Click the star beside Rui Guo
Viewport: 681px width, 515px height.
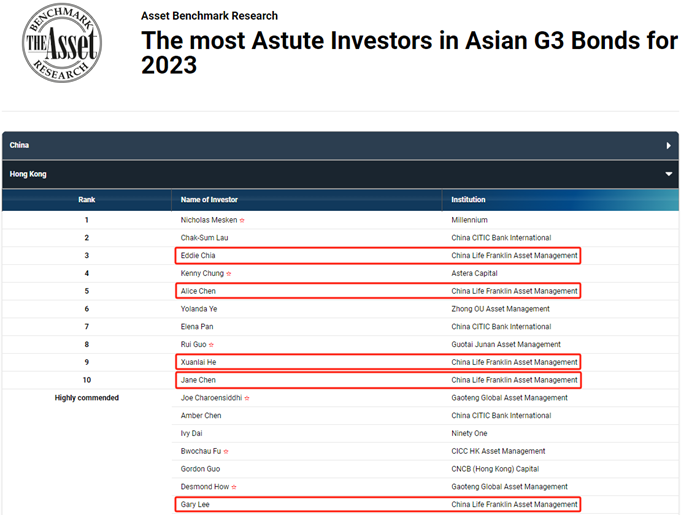tap(212, 345)
